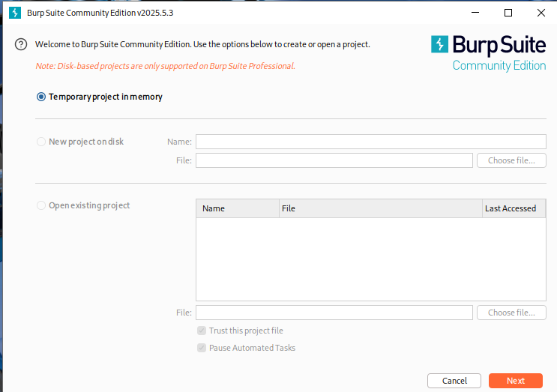The width and height of the screenshot is (557, 392).
Task: Toggle Trust this project file checkbox
Action: pyautogui.click(x=202, y=331)
